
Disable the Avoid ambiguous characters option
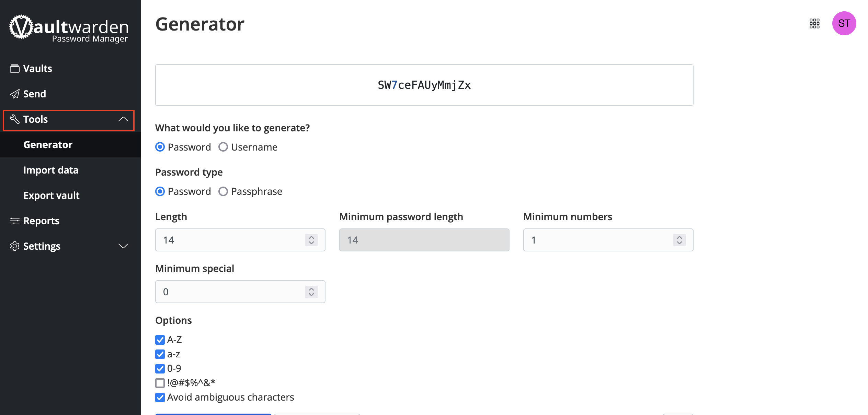pos(160,397)
